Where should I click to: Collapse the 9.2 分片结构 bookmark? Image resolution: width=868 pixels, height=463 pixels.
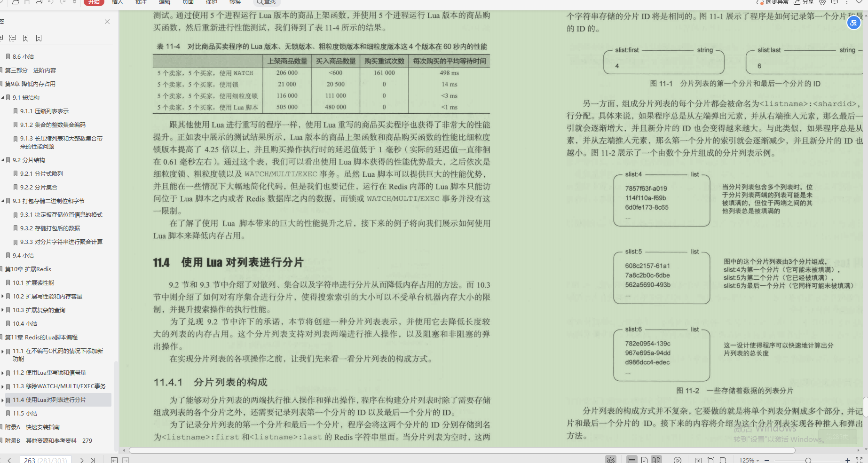(2, 160)
